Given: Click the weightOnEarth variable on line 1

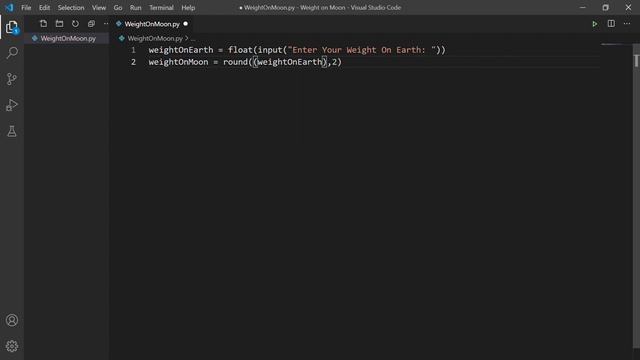Looking at the screenshot, I should click(x=181, y=50).
